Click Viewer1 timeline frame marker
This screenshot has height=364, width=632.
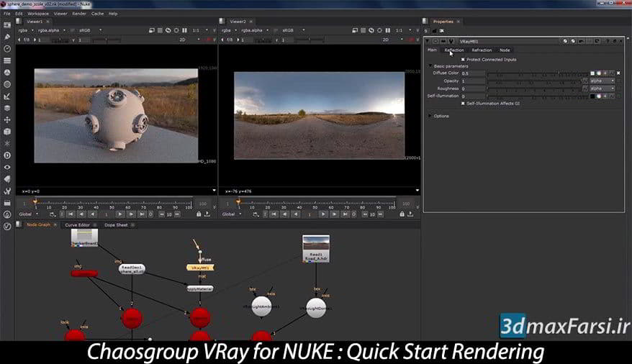(35, 202)
